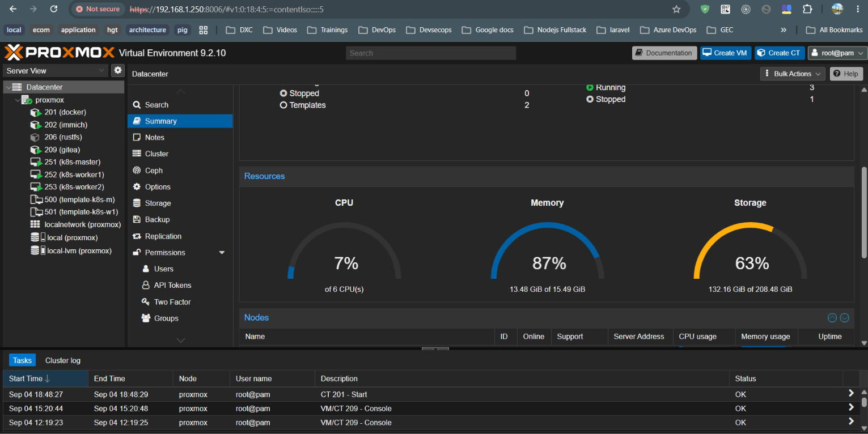Select stopped container 206 (rustfs)
Viewport: 868px width, 434px height.
point(63,137)
